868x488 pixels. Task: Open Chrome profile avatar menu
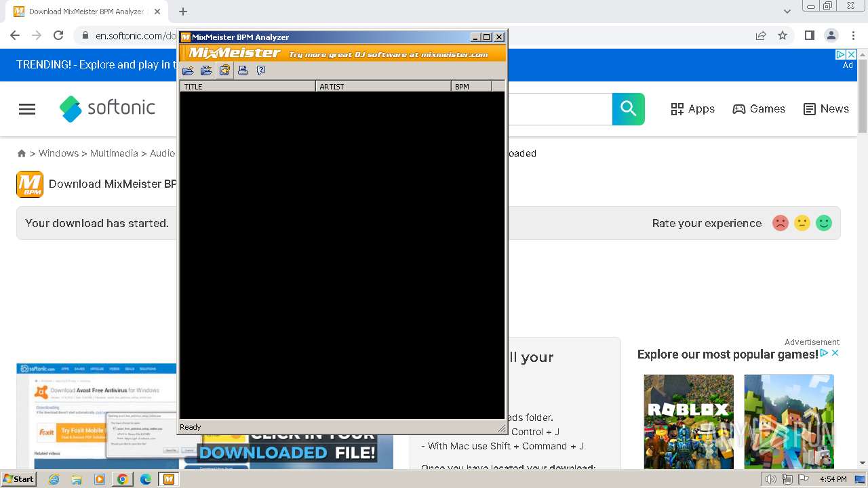click(x=831, y=35)
